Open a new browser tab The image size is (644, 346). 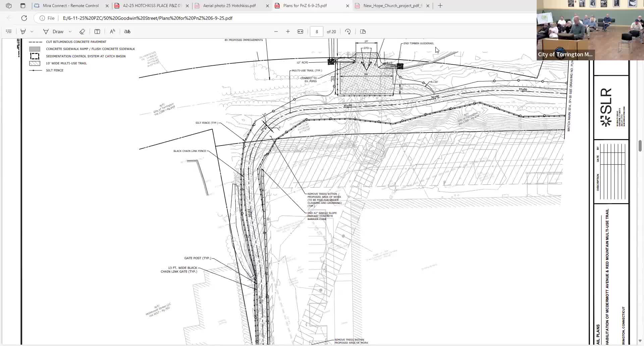coord(440,6)
